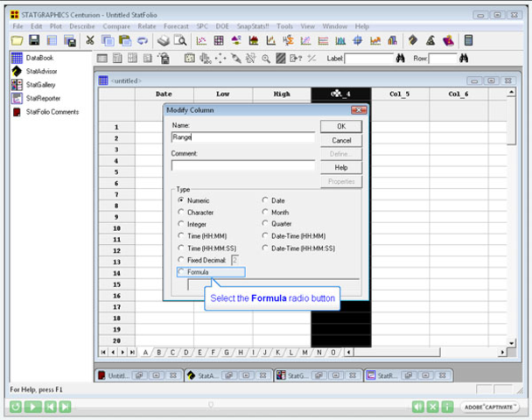Image resolution: width=532 pixels, height=420 pixels.
Task: Select the Numeric radio button
Action: [181, 200]
